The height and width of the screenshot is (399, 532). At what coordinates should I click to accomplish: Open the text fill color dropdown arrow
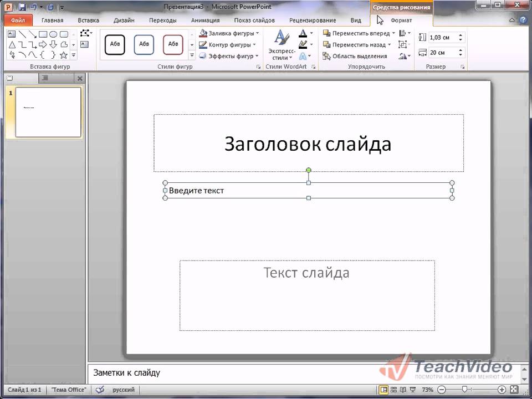[311, 33]
